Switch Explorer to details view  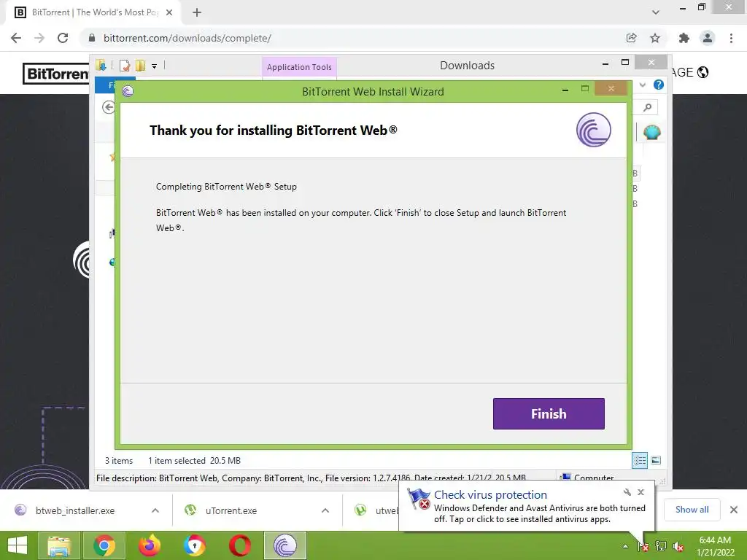[640, 460]
